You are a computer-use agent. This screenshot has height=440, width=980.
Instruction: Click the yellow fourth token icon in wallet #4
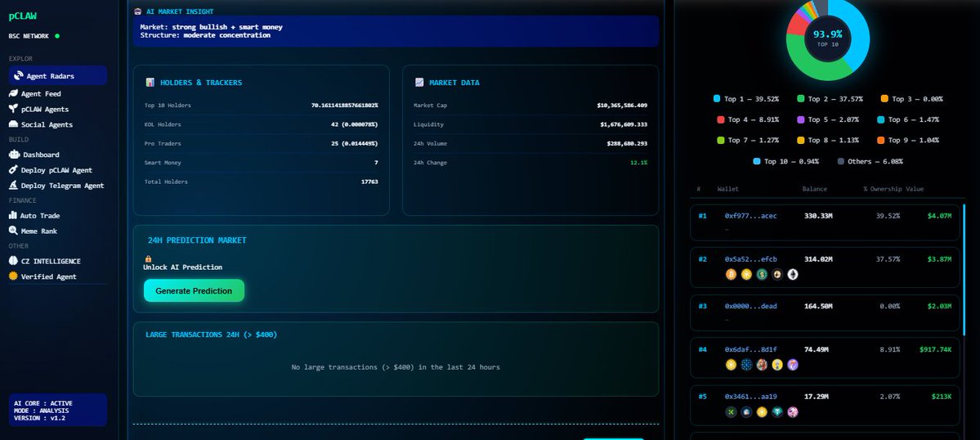pos(776,365)
